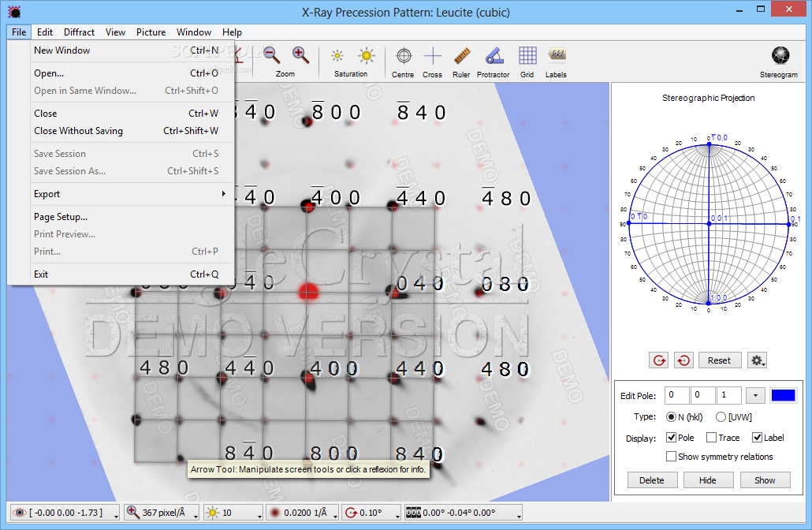812x530 pixels.
Task: Click the first Edit Pole index field
Action: tap(676, 395)
